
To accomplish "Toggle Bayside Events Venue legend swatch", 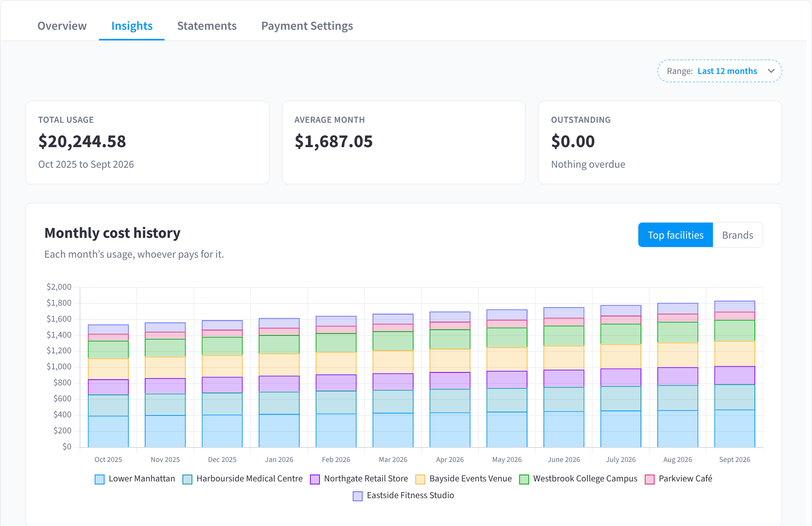I will (420, 479).
